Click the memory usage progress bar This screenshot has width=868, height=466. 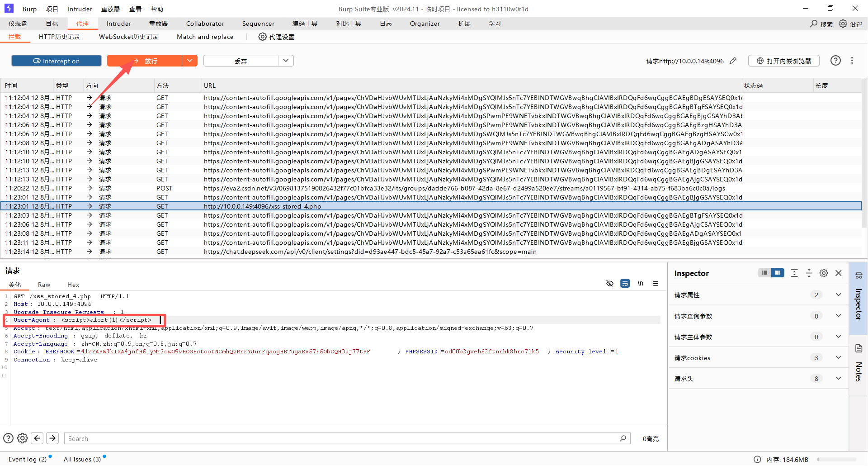(836, 459)
